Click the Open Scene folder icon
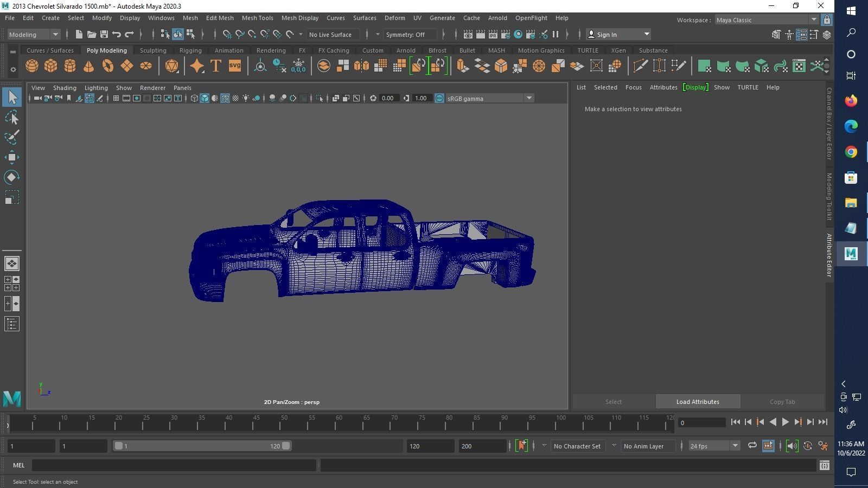 (91, 34)
